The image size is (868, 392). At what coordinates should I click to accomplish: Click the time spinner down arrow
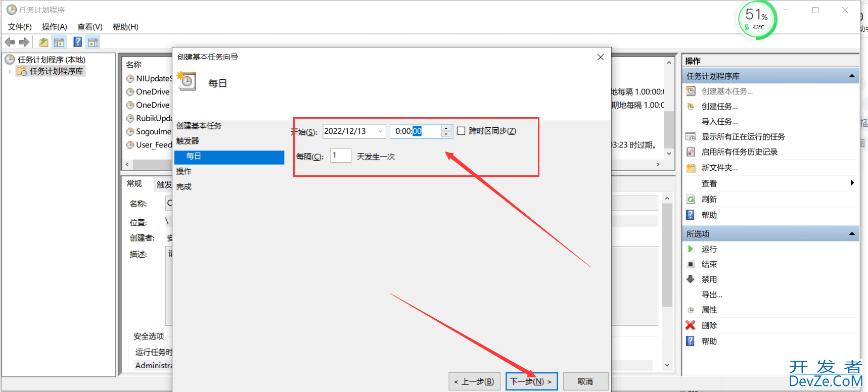[446, 134]
